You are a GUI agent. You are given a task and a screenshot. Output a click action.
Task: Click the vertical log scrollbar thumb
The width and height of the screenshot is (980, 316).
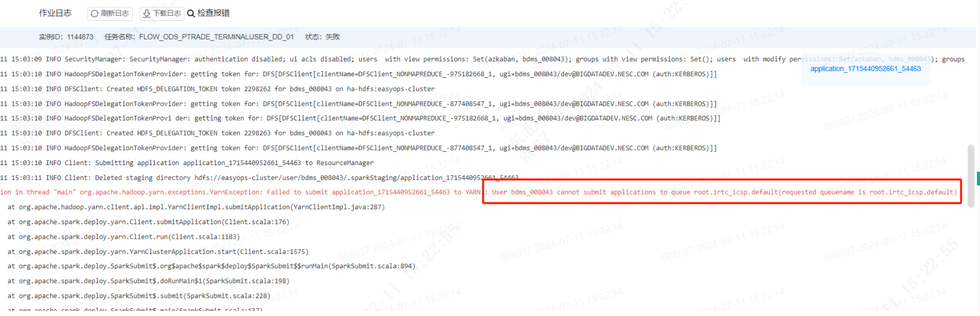pyautogui.click(x=971, y=176)
